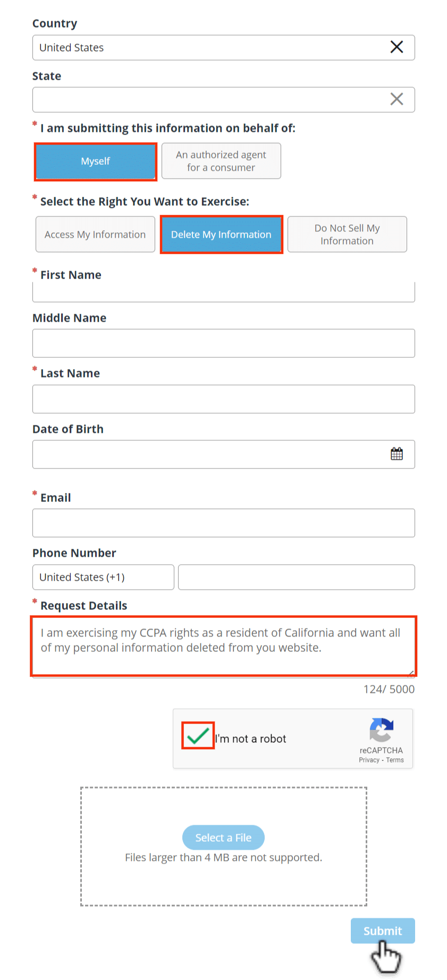Viewport: 447px width, 980px height.
Task: Grab the Request Details resize handle
Action: 411,673
